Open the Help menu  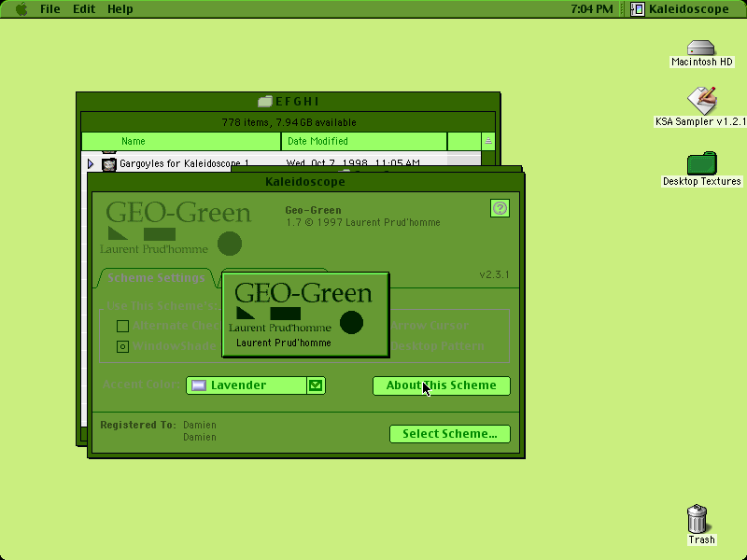[x=120, y=9]
